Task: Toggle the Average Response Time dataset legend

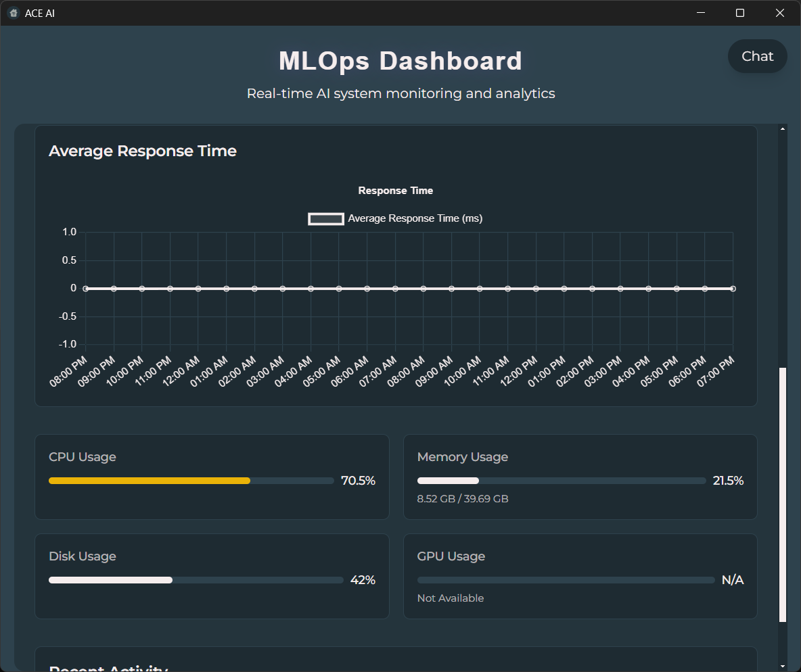Action: 395,218
